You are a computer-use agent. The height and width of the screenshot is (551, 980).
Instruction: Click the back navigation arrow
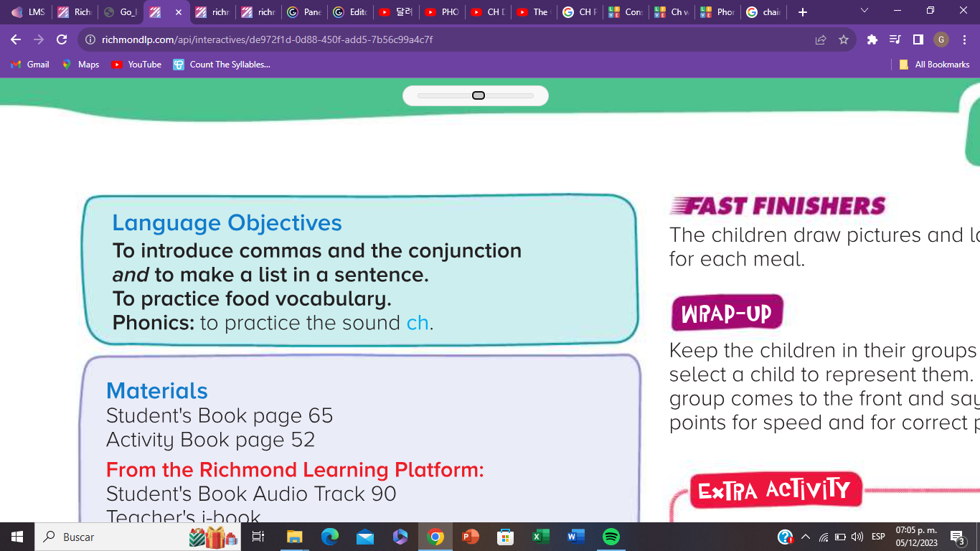click(15, 41)
